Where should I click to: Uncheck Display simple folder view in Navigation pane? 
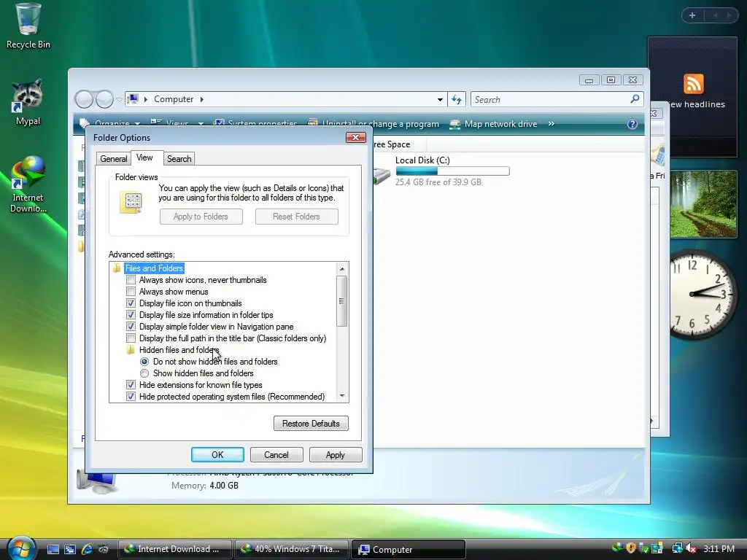click(x=131, y=327)
